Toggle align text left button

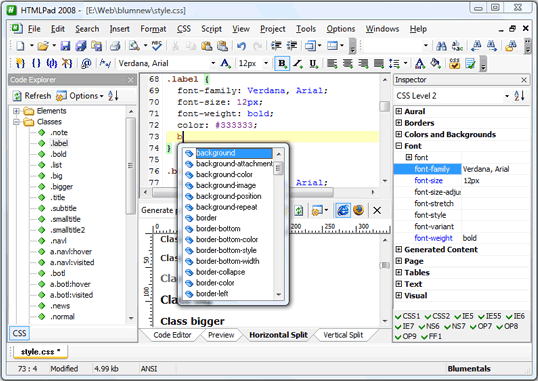pyautogui.click(x=332, y=64)
